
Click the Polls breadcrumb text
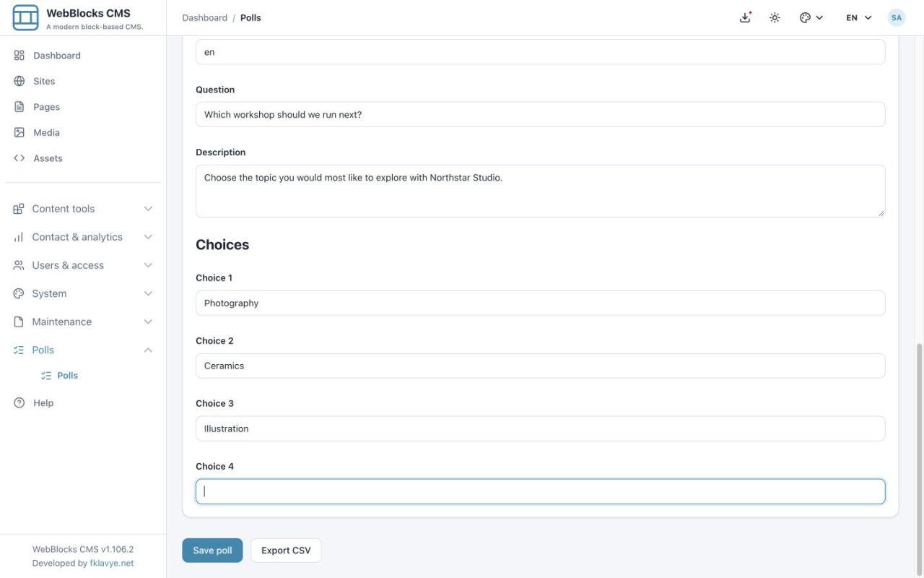(x=250, y=17)
